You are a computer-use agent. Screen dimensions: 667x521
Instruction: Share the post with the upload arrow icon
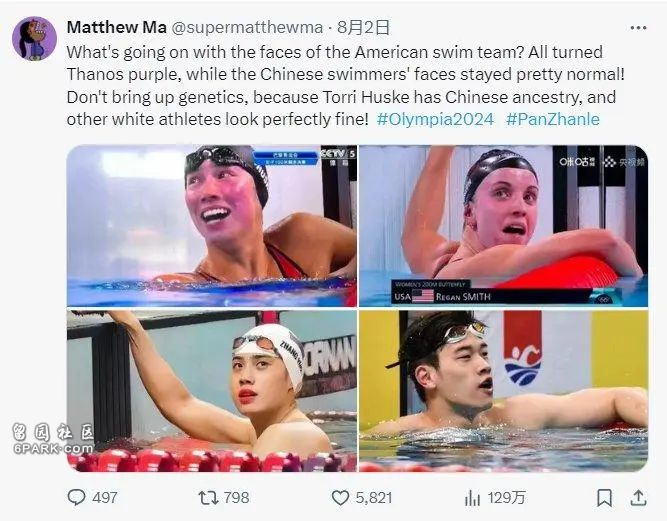(x=638, y=498)
